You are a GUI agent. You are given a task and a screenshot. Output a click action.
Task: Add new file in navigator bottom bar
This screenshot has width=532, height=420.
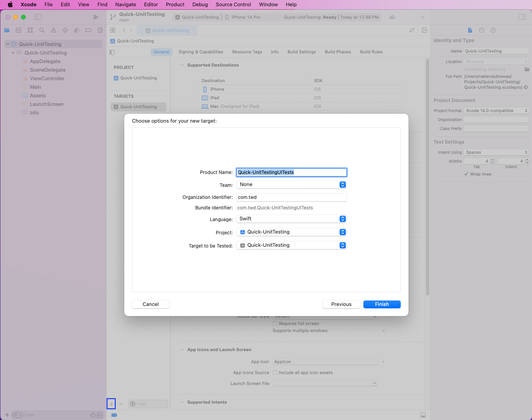[7, 415]
